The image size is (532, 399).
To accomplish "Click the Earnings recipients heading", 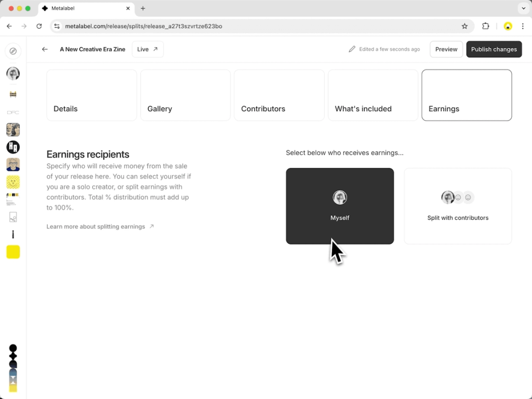I will 88,155.
